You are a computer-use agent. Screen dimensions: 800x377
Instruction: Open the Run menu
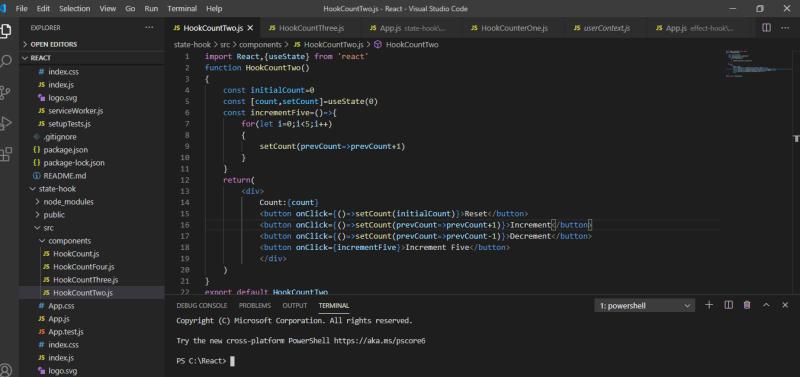[151, 9]
